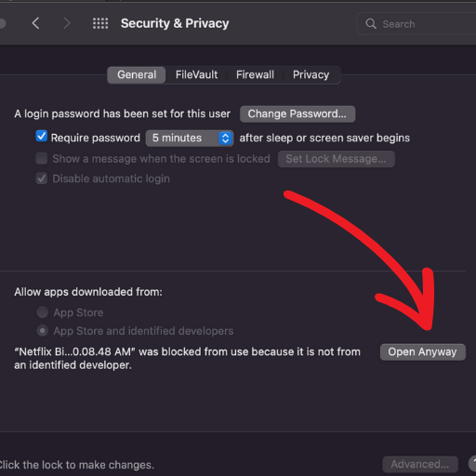This screenshot has height=476, width=476.
Task: Select the App Store radio button
Action: [x=43, y=312]
